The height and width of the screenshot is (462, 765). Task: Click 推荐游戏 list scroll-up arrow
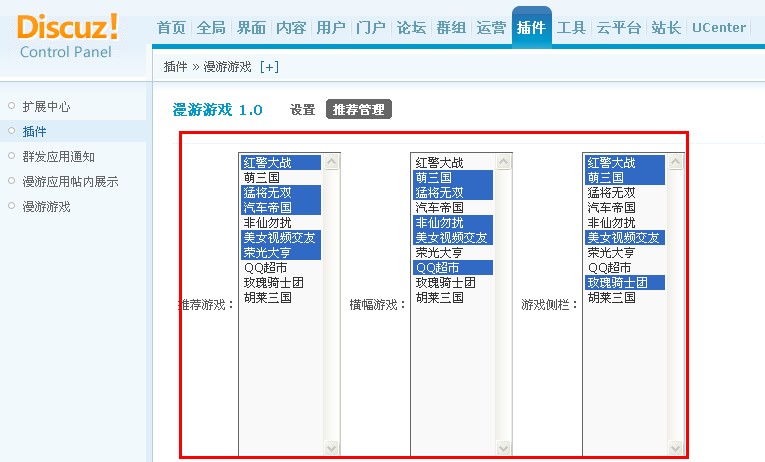332,162
